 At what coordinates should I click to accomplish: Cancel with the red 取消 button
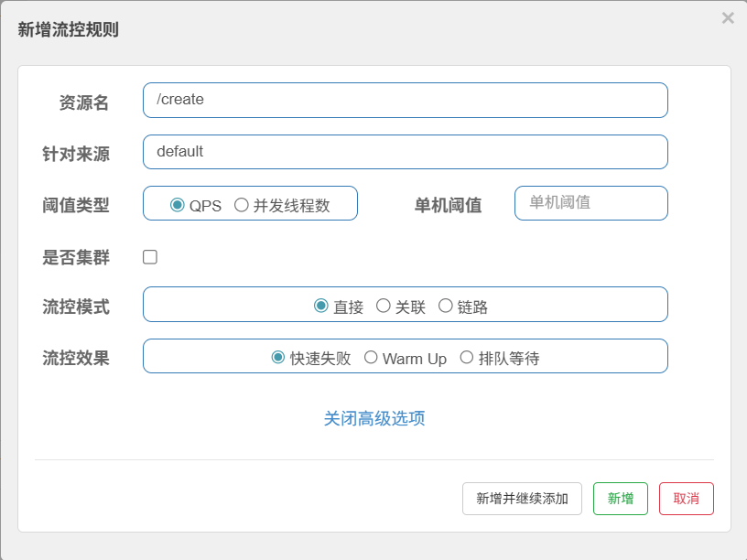(686, 499)
